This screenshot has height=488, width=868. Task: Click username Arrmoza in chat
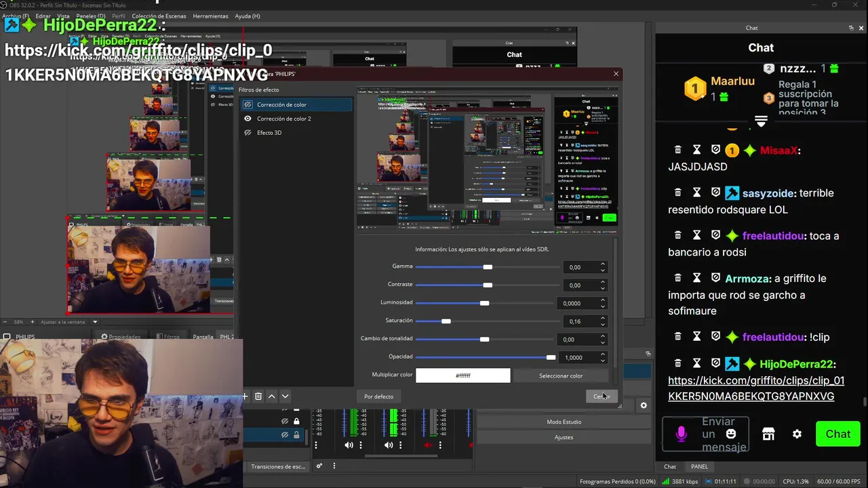747,279
